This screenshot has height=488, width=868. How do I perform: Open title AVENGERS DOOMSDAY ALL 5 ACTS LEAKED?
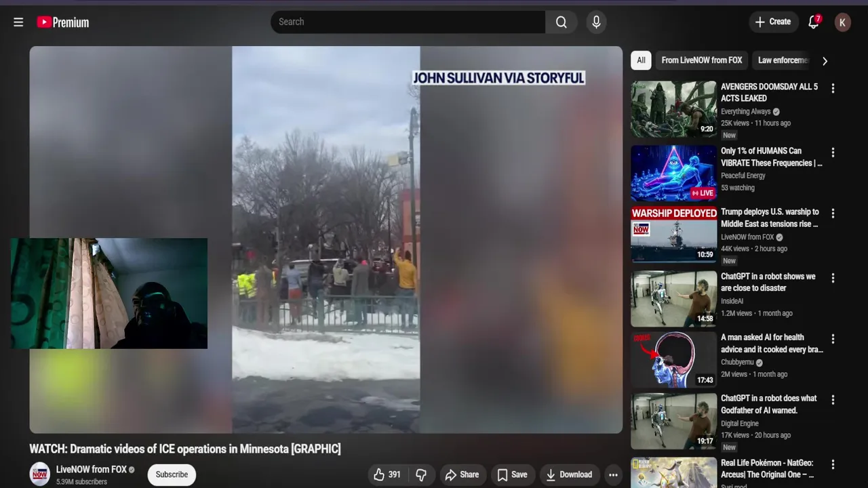pos(769,93)
